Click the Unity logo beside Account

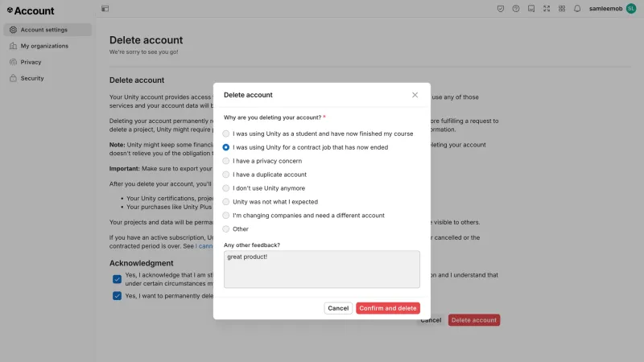click(10, 10)
